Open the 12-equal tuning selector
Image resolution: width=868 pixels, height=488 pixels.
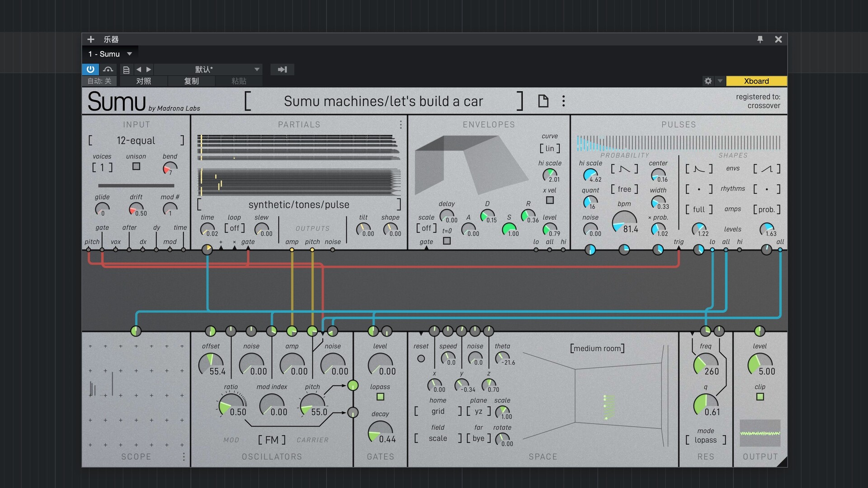136,141
